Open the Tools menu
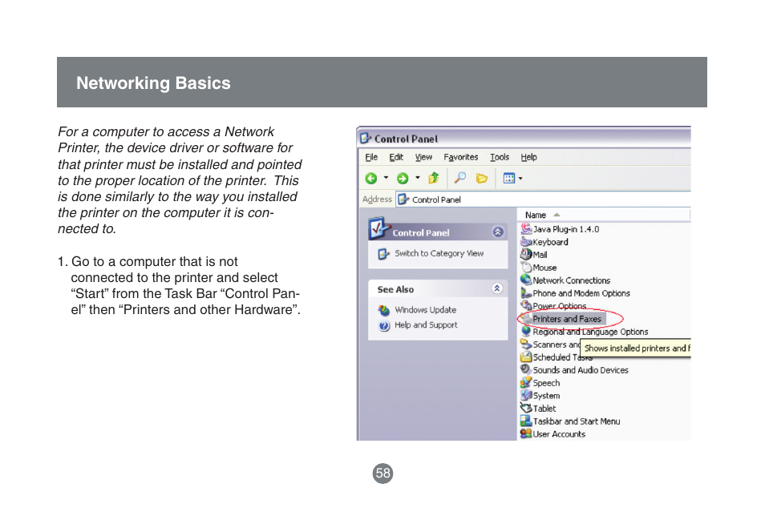 click(x=500, y=157)
